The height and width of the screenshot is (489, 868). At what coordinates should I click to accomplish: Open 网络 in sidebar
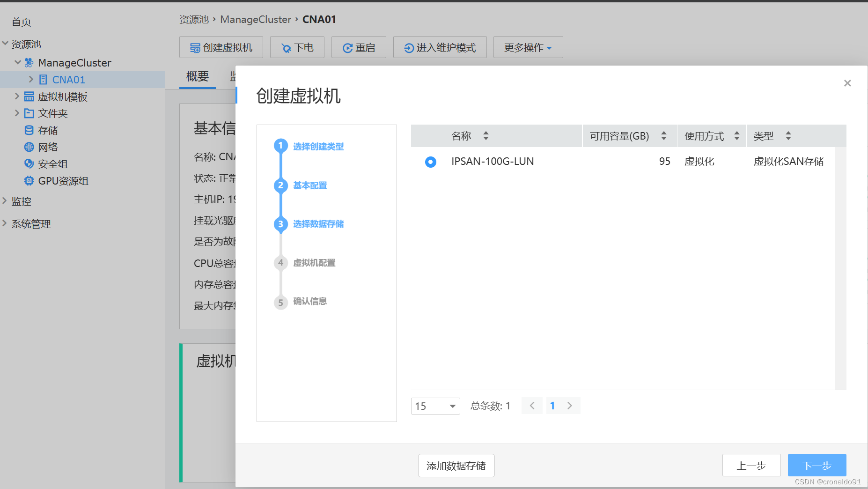[48, 147]
